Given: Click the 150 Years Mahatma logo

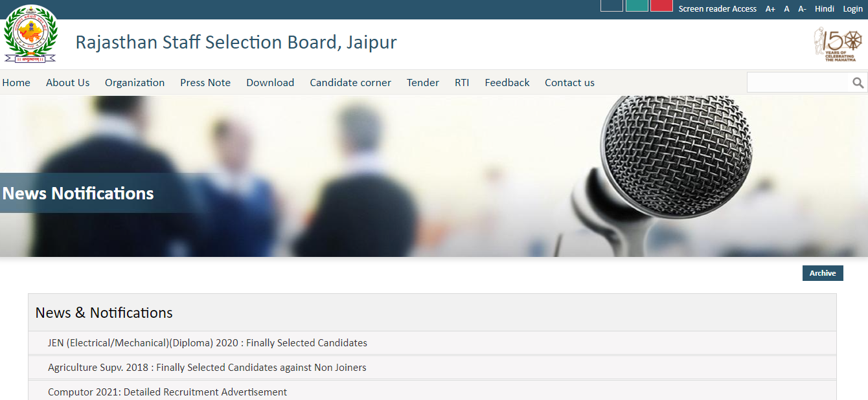Looking at the screenshot, I should [838, 44].
